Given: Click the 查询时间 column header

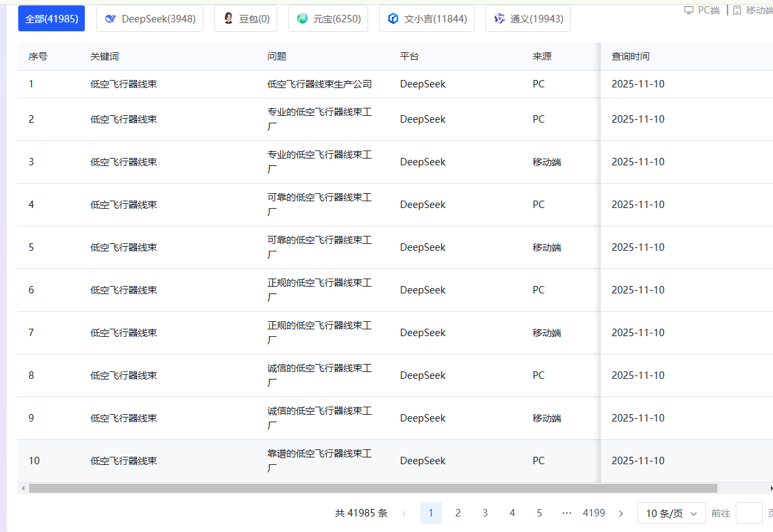Looking at the screenshot, I should click(631, 56).
